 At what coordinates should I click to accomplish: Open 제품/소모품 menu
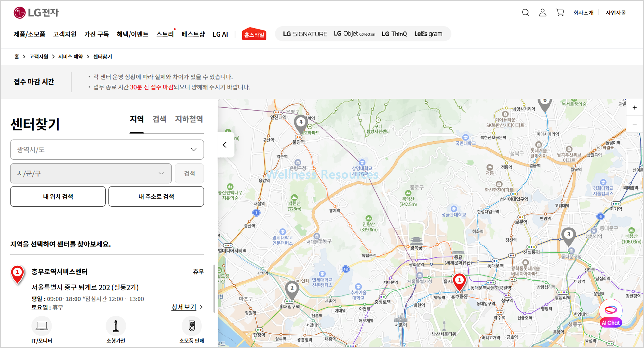tap(30, 34)
